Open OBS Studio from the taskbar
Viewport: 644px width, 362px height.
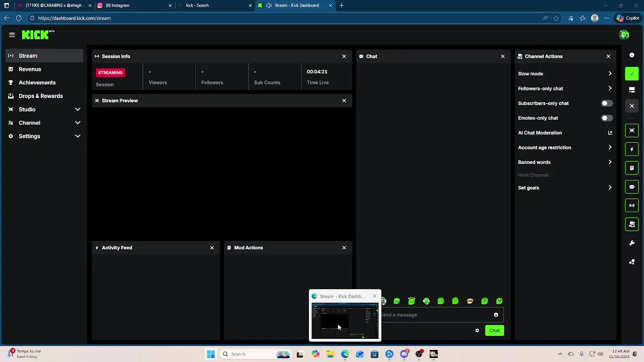[x=419, y=354]
